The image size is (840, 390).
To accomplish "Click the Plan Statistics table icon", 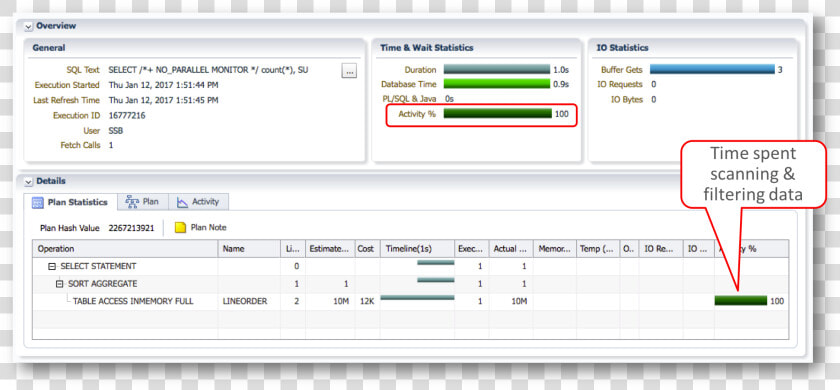I will tap(38, 202).
